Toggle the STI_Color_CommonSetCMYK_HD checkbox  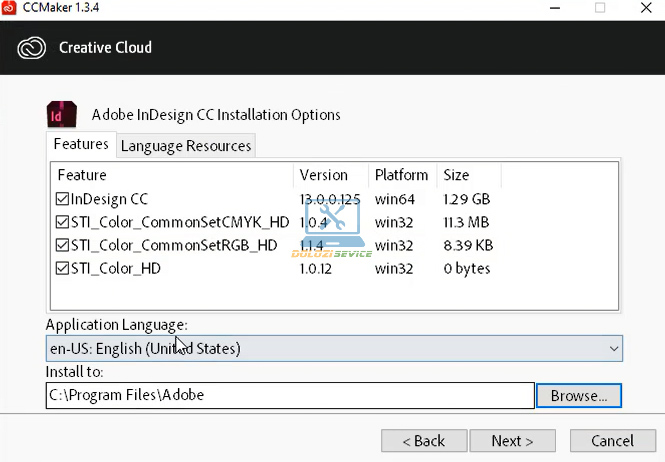pos(63,222)
